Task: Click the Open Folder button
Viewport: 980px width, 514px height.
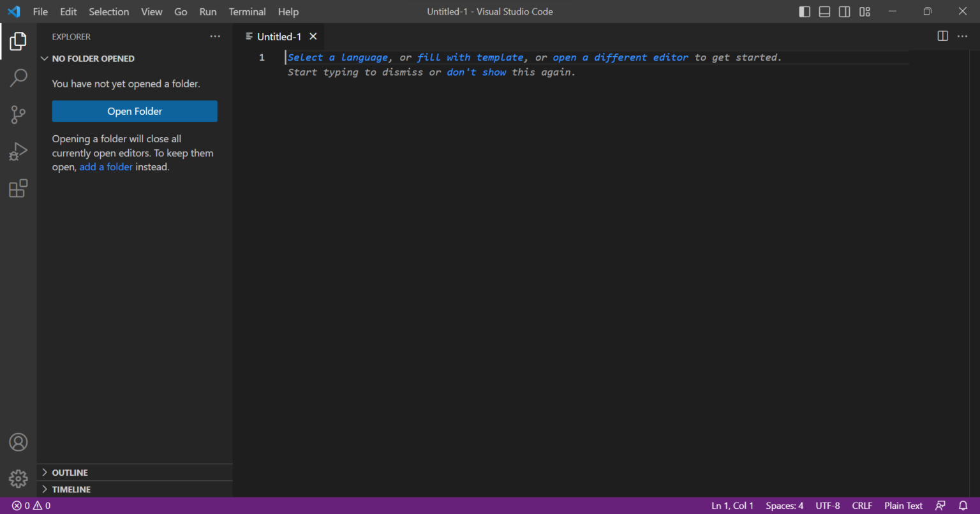Action: point(135,111)
